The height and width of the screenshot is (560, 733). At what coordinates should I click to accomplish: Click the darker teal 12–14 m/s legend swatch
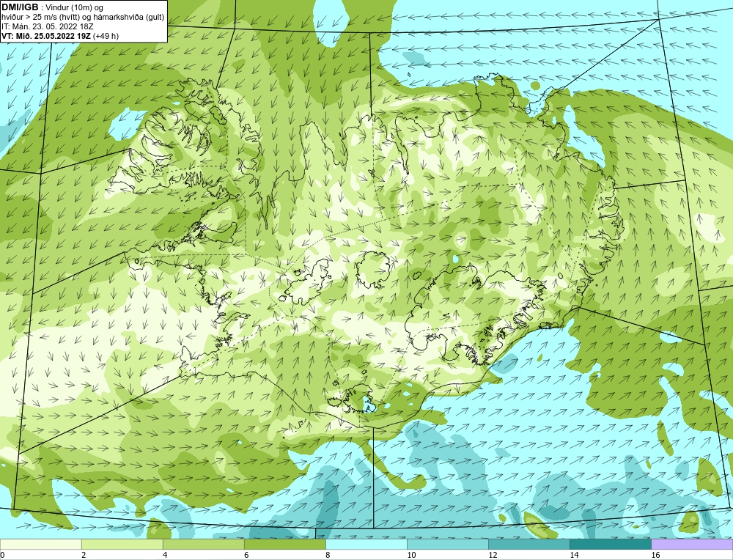pyautogui.click(x=528, y=544)
